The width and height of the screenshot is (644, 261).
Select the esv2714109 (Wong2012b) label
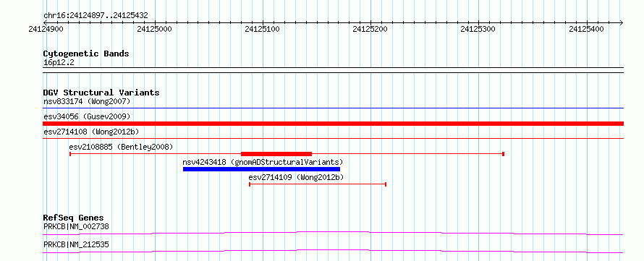(x=297, y=177)
